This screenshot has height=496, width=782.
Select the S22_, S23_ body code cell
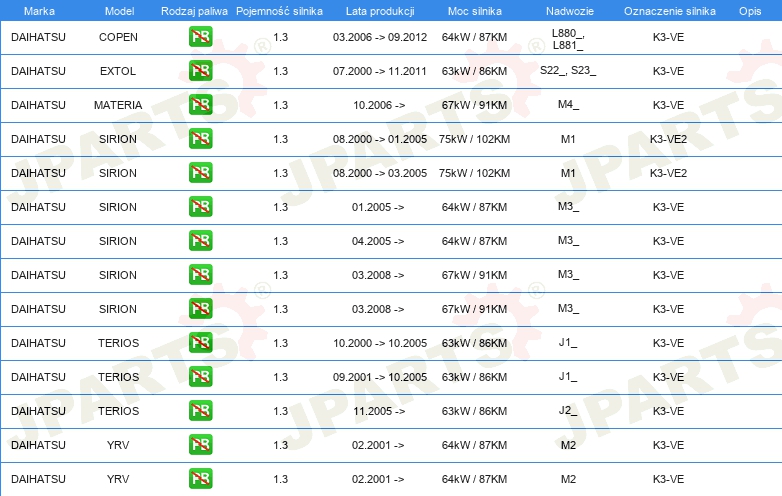click(x=568, y=71)
